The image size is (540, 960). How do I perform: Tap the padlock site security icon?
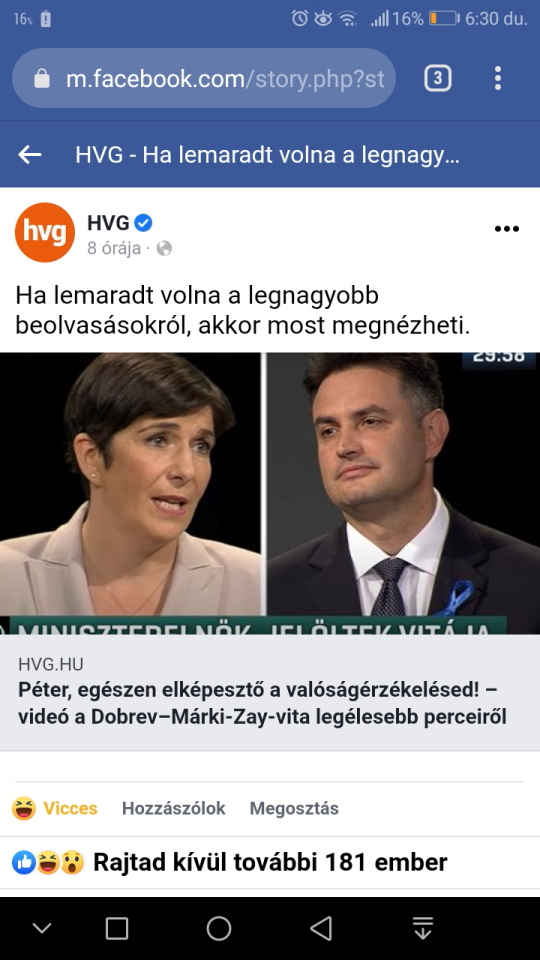pyautogui.click(x=42, y=78)
